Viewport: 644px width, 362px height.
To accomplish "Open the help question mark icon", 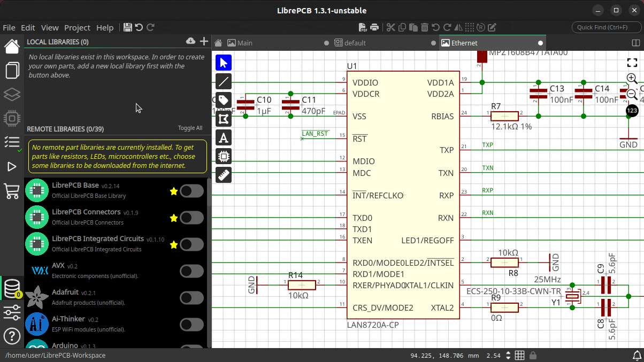I will pyautogui.click(x=12, y=336).
